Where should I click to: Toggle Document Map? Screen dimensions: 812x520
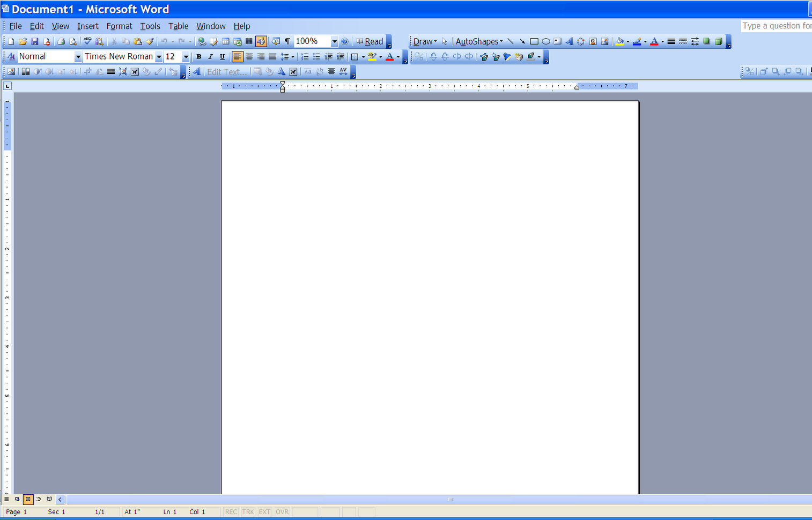click(275, 41)
